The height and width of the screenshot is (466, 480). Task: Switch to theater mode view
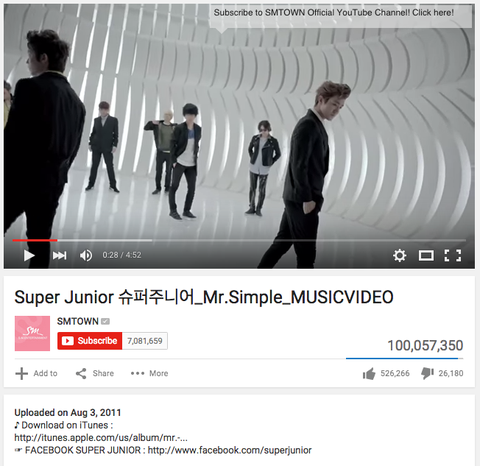[426, 256]
